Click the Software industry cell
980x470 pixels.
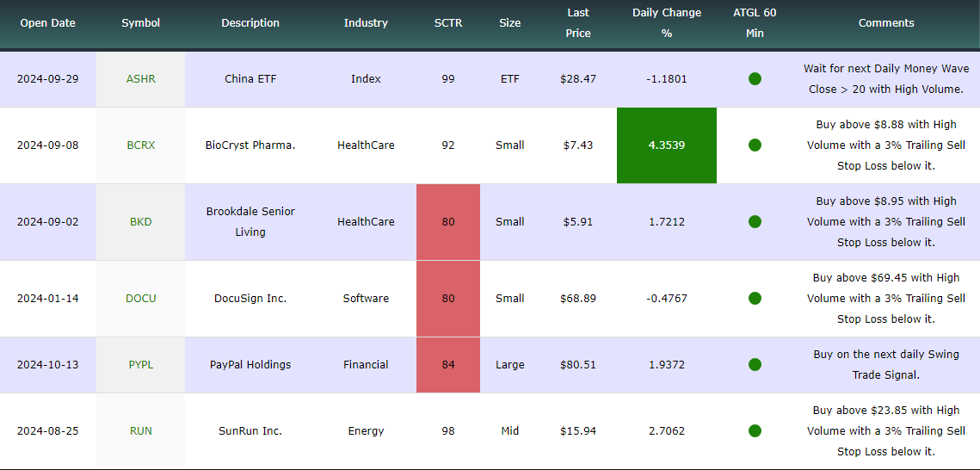coord(366,298)
